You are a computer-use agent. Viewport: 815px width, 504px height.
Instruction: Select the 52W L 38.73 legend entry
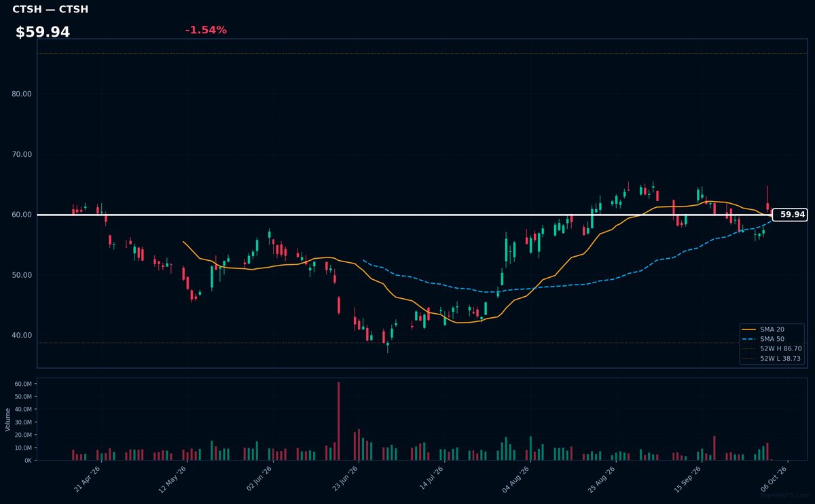[772, 358]
